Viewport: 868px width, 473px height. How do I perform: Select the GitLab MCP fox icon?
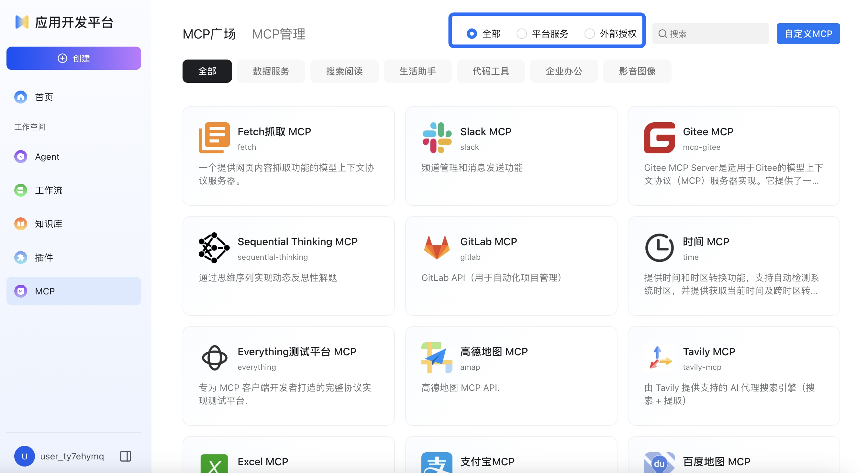[437, 247]
